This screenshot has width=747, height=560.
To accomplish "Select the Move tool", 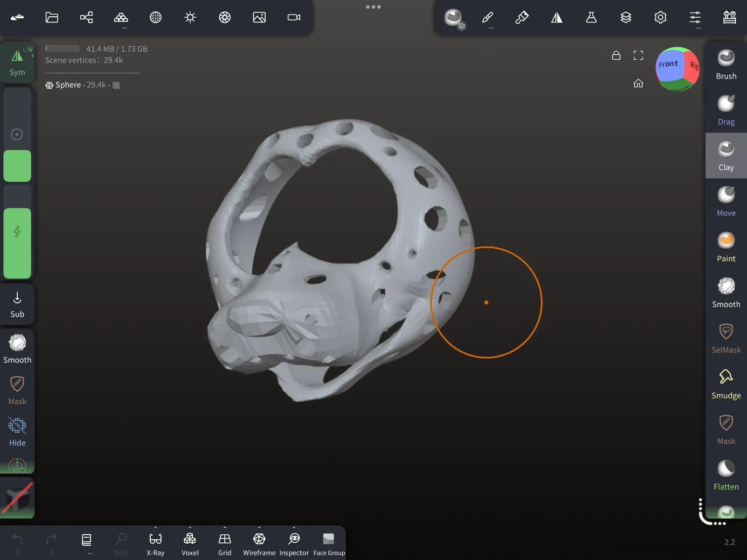I will [726, 202].
